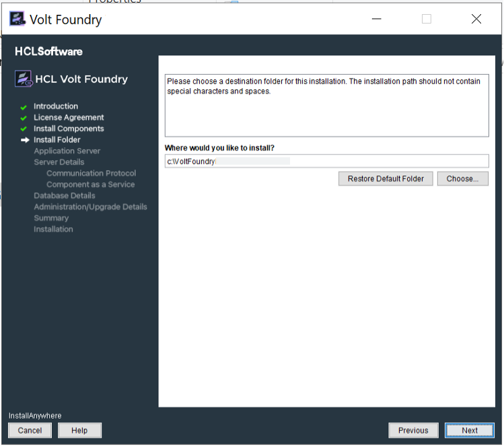504x447 pixels.
Task: Select the Server Details step
Action: [x=59, y=162]
